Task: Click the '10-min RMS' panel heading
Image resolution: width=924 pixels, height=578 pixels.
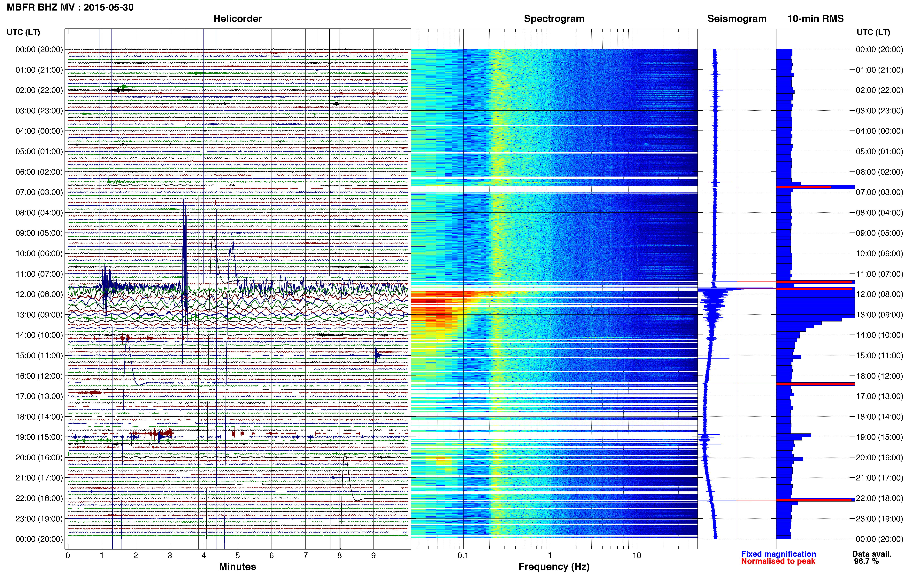Action: (816, 19)
